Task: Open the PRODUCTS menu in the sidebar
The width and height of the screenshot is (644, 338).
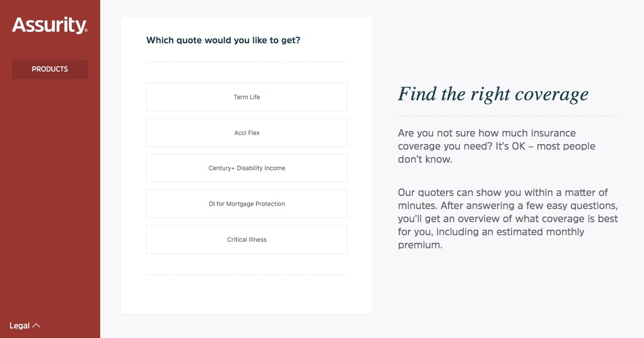Action: 50,69
